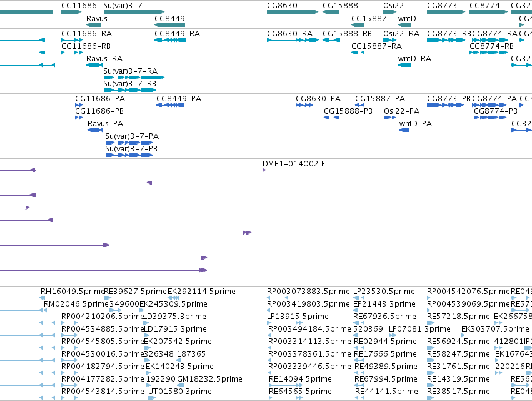Select the CG15887-RA transcript label

[376, 46]
